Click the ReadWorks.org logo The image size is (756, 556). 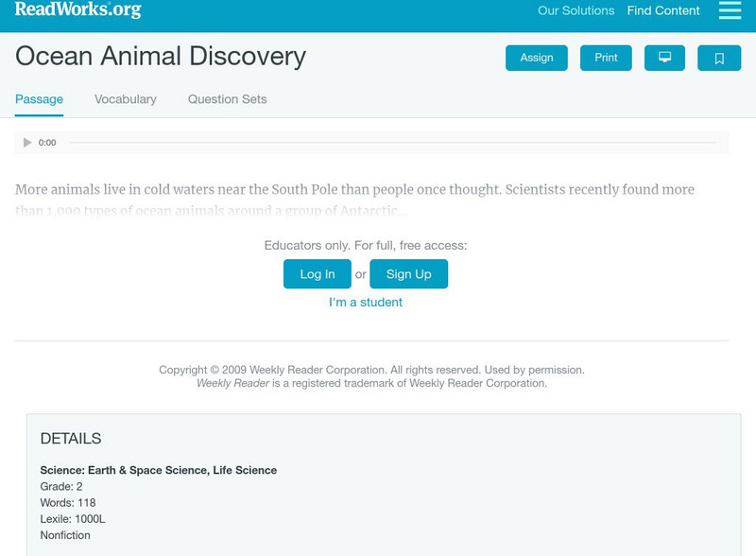(x=77, y=10)
